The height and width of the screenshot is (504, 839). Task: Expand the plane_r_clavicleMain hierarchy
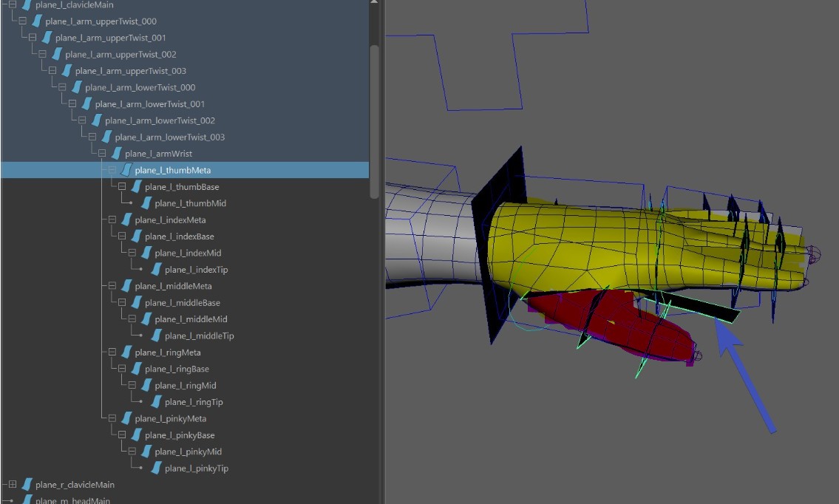click(x=12, y=485)
